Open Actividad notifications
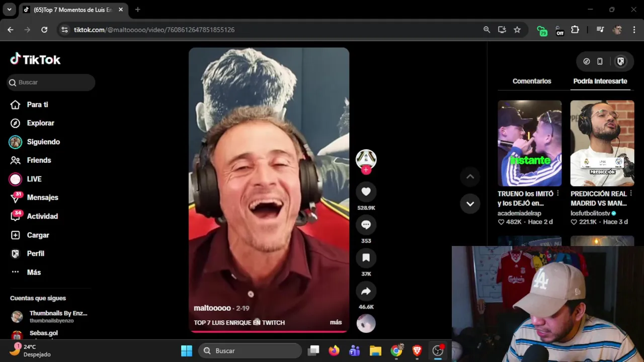The image size is (644, 362). point(34,216)
